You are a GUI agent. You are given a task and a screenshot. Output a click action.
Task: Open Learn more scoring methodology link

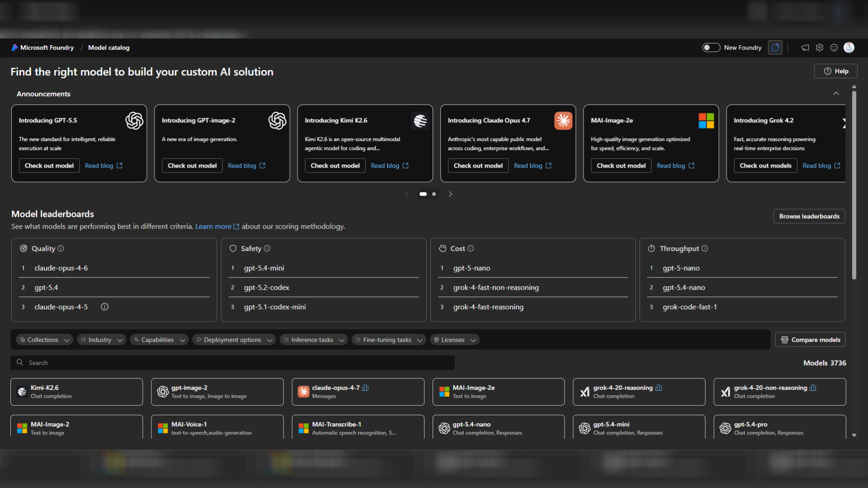[213, 226]
